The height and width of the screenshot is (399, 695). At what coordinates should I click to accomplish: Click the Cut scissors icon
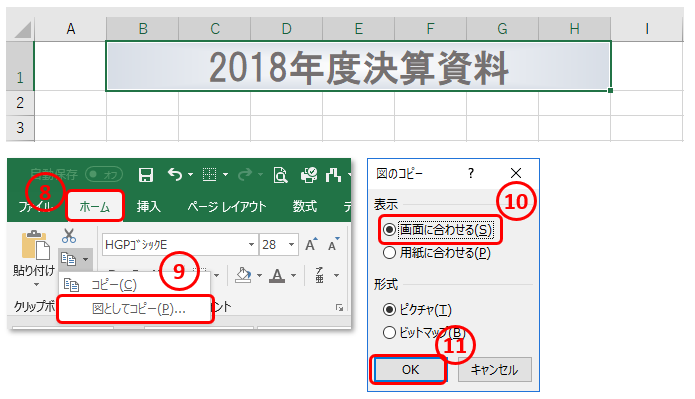click(69, 236)
